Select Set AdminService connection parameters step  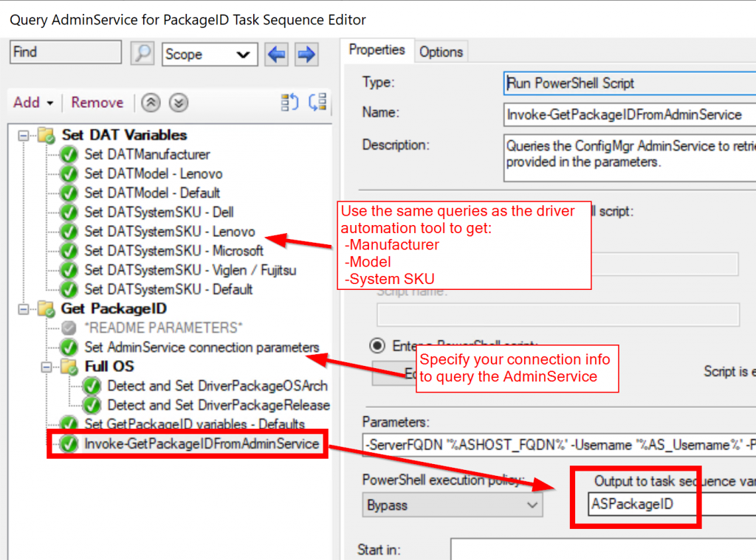point(202,348)
